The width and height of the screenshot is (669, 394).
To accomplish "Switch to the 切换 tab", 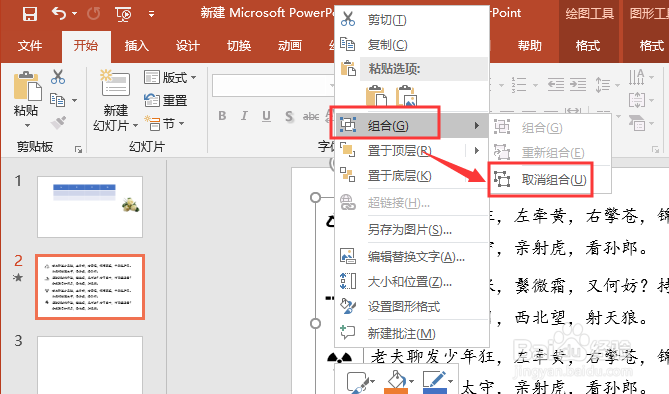I will [x=239, y=45].
